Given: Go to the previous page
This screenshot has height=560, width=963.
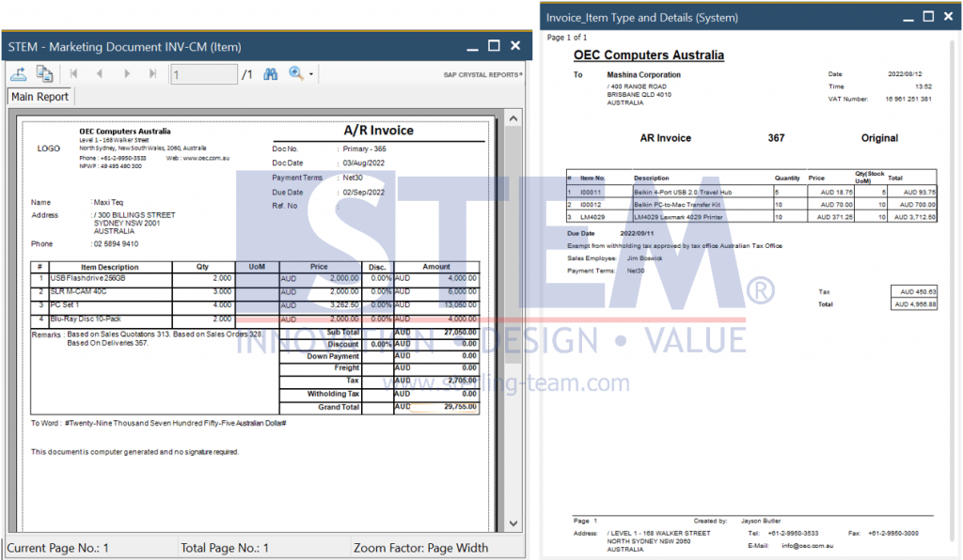Looking at the screenshot, I should pyautogui.click(x=100, y=73).
